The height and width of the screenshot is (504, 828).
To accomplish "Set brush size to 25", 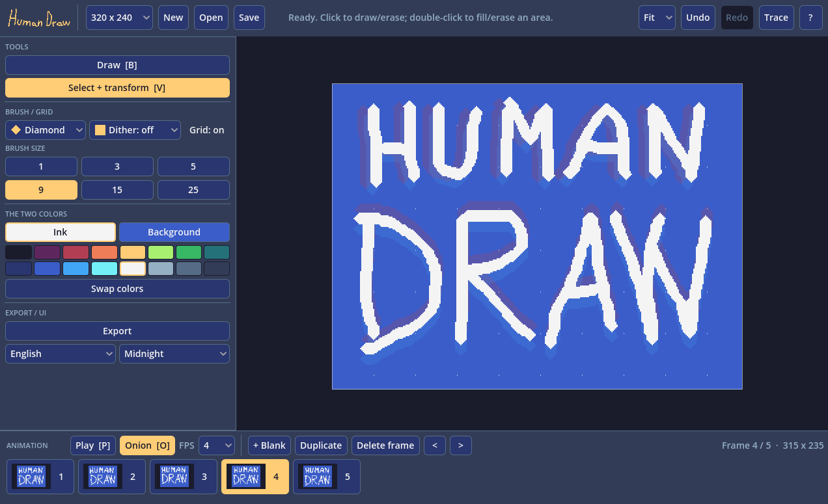I will [193, 190].
